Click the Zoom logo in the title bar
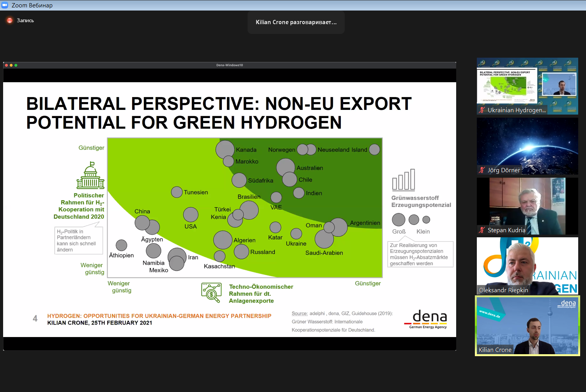The height and width of the screenshot is (392, 586). 5,5
